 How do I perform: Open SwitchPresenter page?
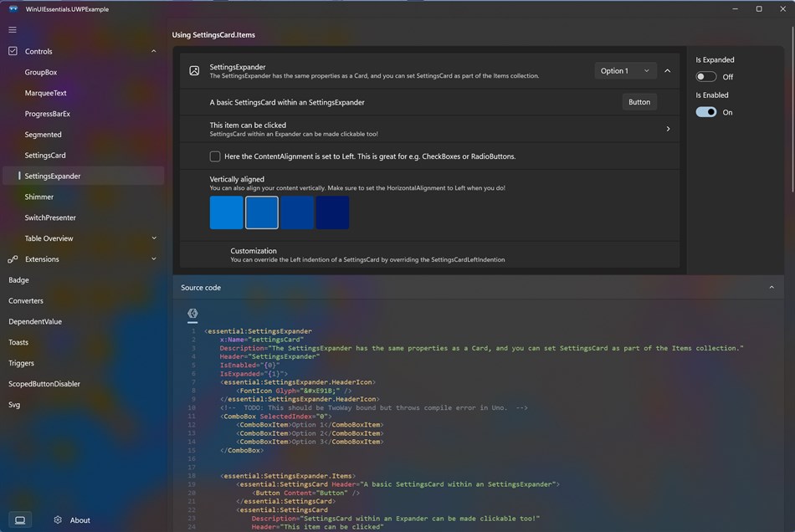click(x=83, y=217)
